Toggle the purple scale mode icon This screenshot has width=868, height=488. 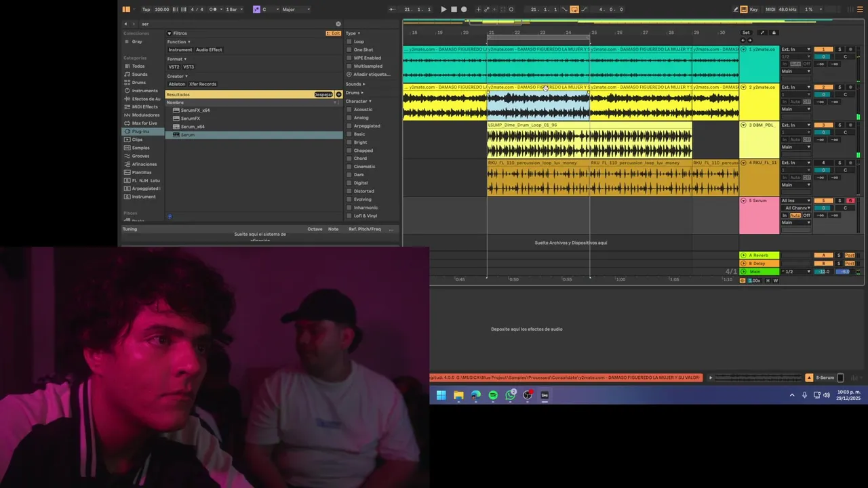(256, 9)
